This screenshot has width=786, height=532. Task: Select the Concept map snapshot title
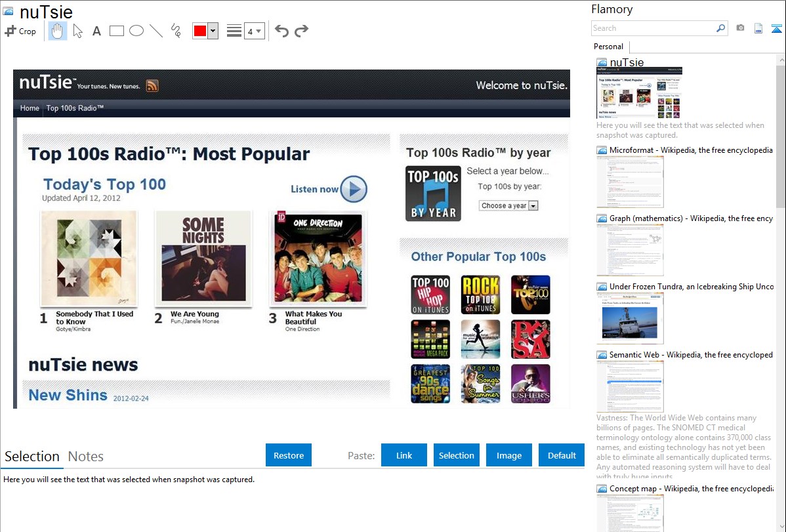point(691,489)
